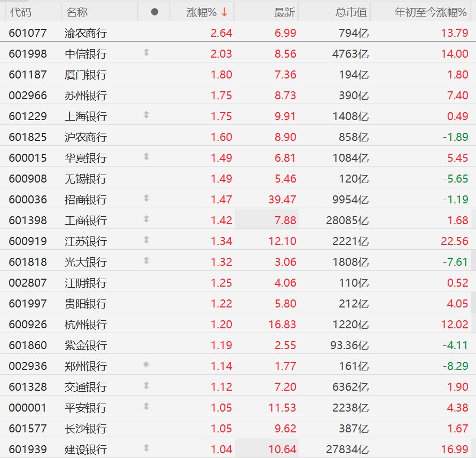This screenshot has width=476, height=458.
Task: Click the descending sort arrow beside 涨幅%
Action: coord(224,12)
